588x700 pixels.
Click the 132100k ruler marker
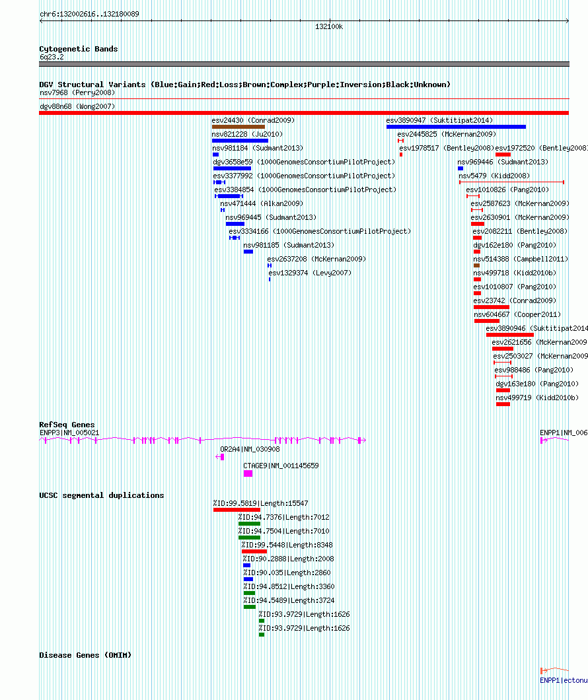coord(329,27)
